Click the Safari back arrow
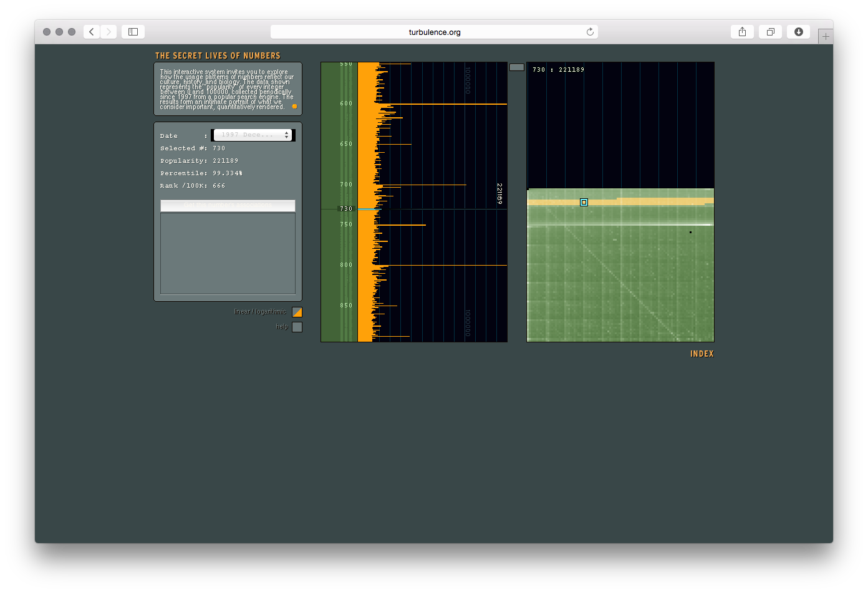The width and height of the screenshot is (868, 593). pyautogui.click(x=92, y=32)
